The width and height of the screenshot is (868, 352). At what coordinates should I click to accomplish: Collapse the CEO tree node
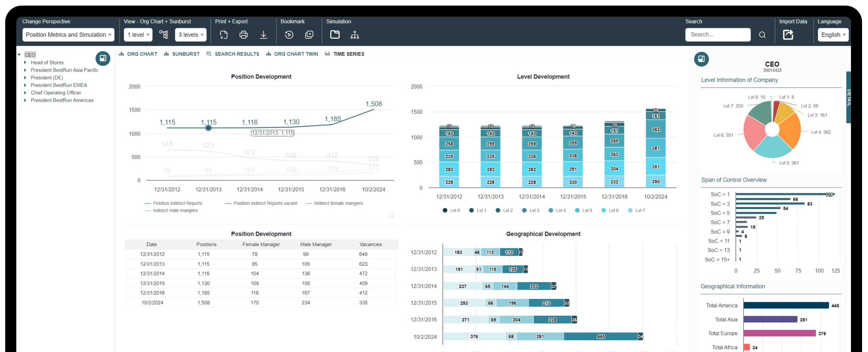pos(19,54)
